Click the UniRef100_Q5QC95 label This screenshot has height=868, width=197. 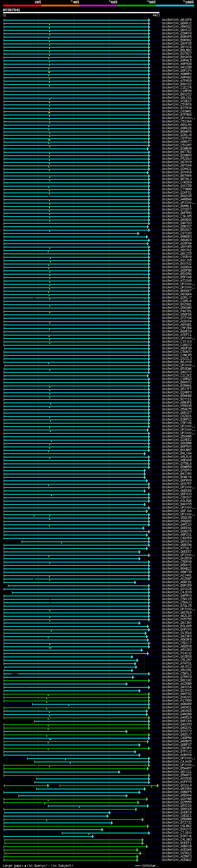click(x=177, y=518)
